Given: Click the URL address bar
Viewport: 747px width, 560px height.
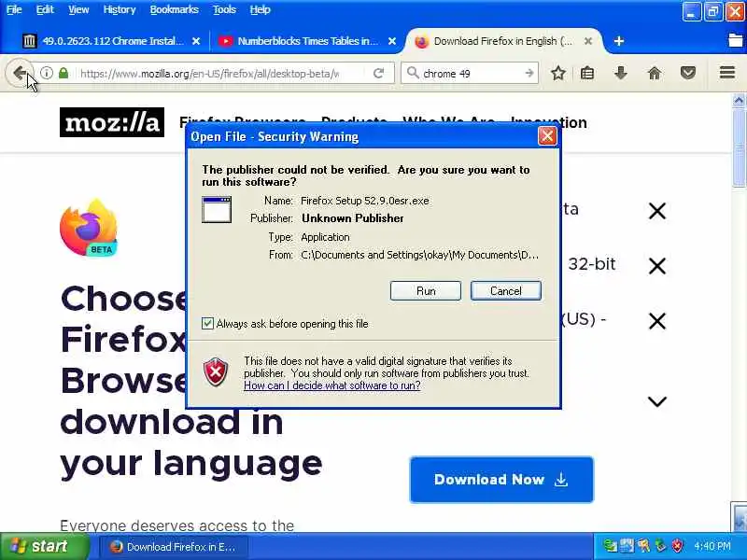Looking at the screenshot, I should tap(209, 74).
